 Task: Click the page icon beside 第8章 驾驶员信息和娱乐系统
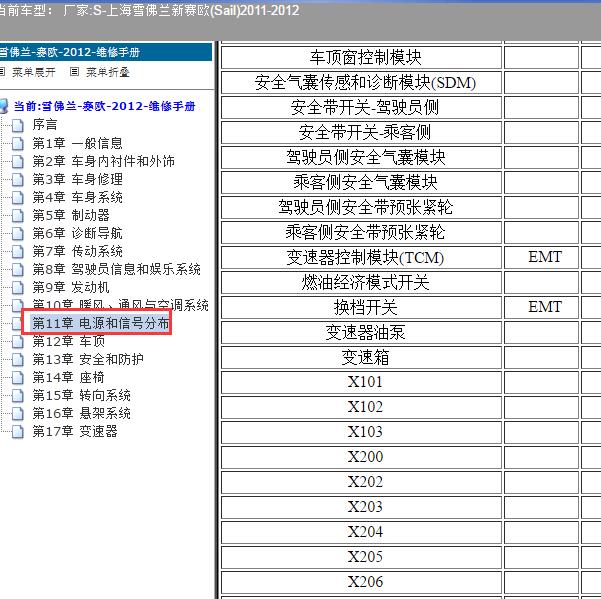click(x=18, y=269)
